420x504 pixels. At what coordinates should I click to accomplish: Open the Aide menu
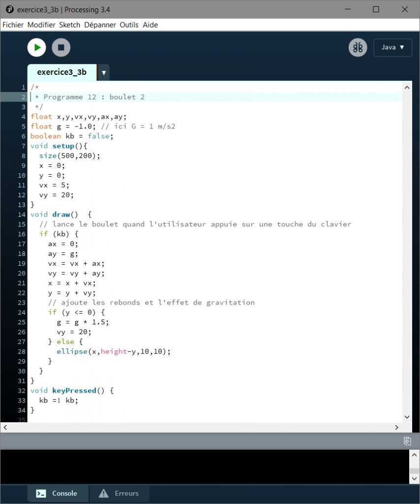(150, 25)
